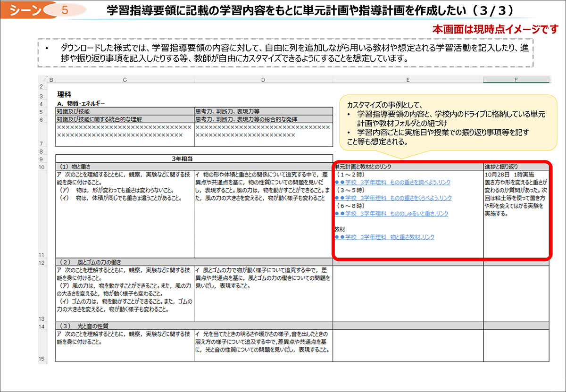The width and height of the screenshot is (566, 392).
Task: Open the ものの重さを調べよう link
Action: (x=392, y=183)
